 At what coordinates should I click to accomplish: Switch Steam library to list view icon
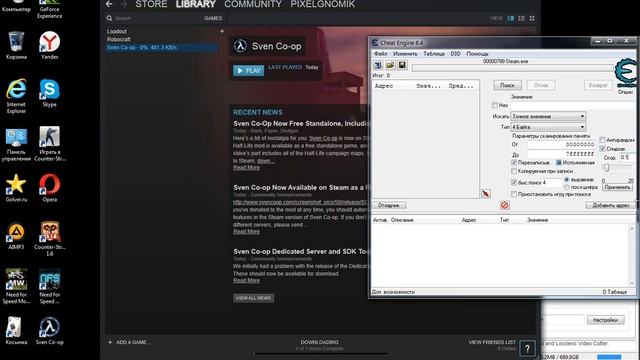[521, 18]
